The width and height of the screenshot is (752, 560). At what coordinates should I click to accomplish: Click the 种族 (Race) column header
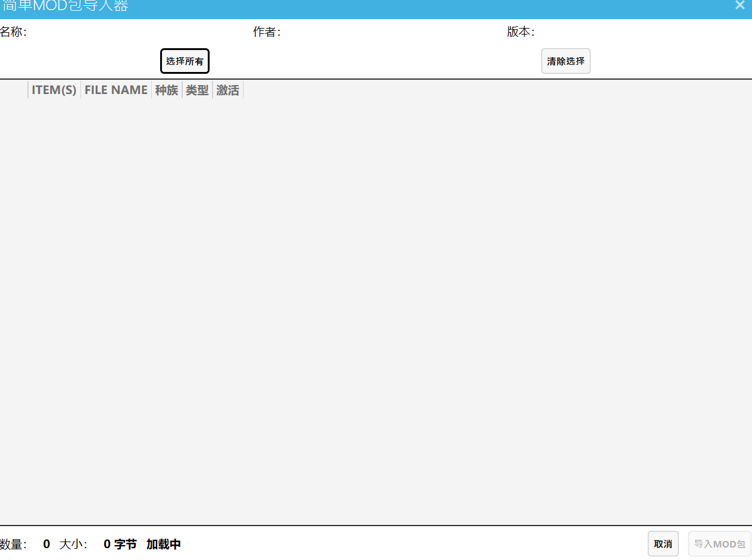click(166, 89)
